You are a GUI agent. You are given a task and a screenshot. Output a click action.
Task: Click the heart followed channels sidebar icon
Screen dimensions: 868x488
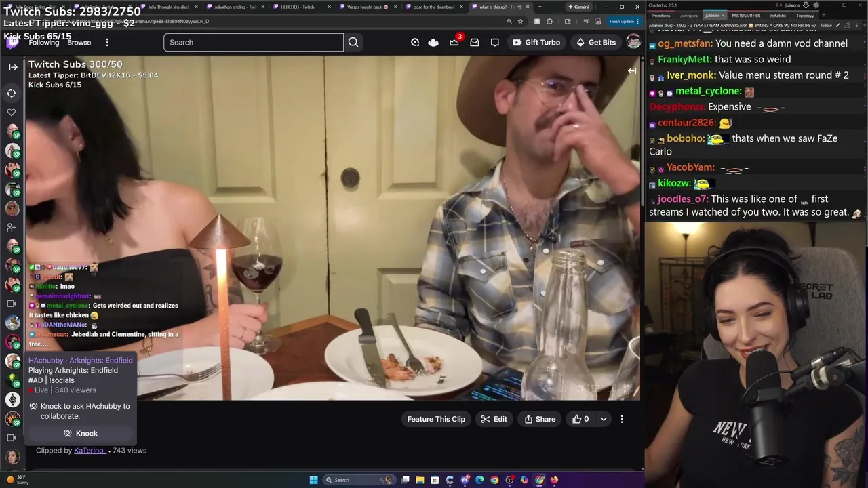pos(12,112)
